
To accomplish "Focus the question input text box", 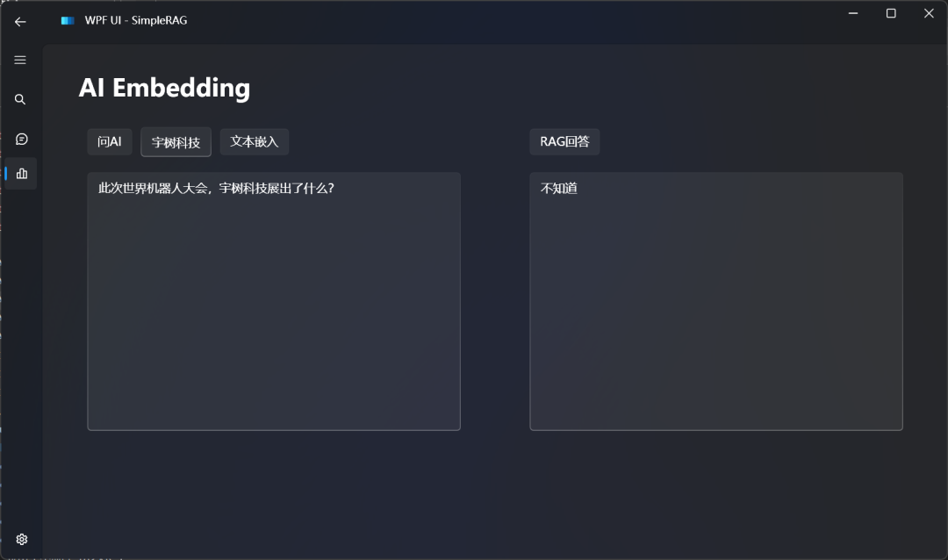I will [274, 301].
